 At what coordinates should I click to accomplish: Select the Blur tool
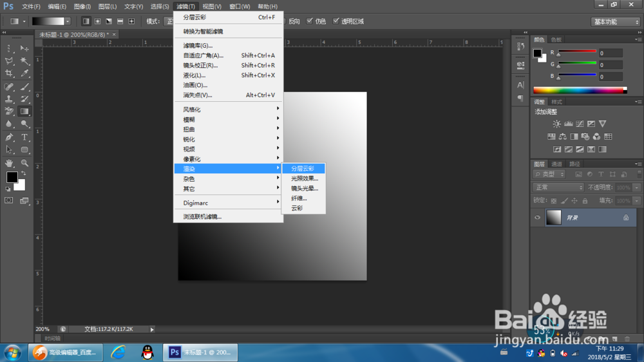tap(9, 124)
